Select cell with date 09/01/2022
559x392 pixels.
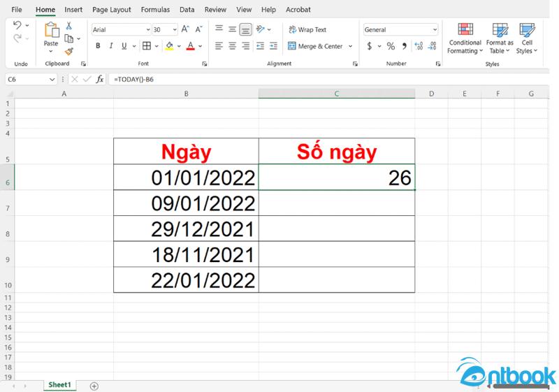click(186, 203)
